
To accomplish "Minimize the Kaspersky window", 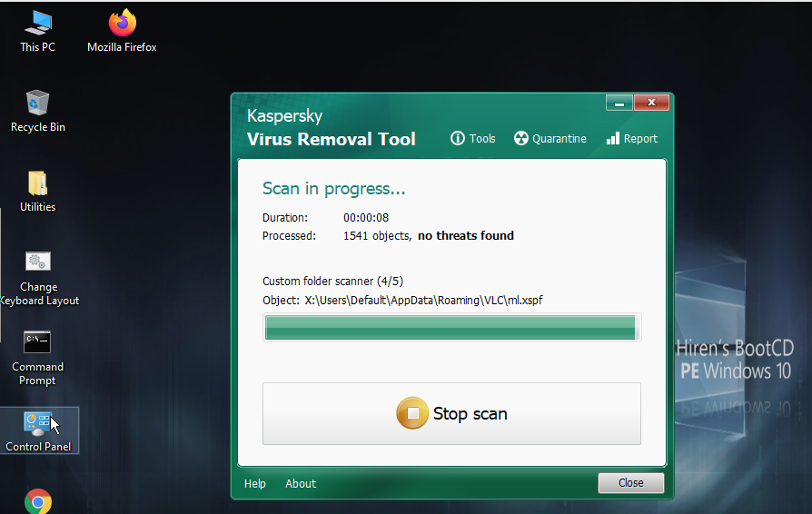I will 619,102.
